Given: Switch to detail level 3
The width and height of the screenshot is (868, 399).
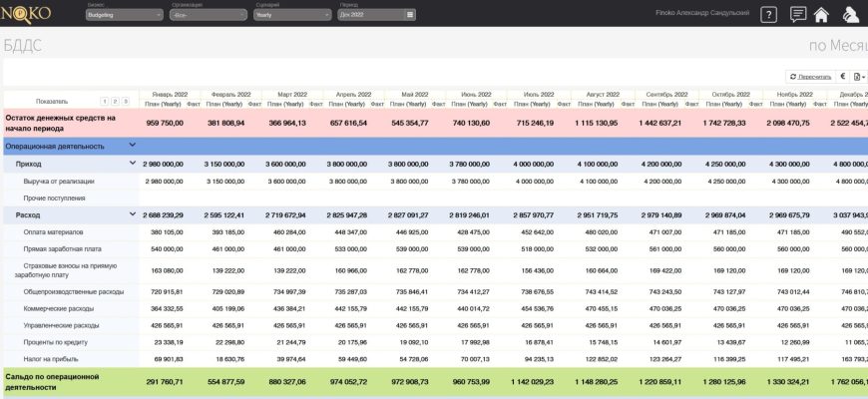Looking at the screenshot, I should pos(125,101).
